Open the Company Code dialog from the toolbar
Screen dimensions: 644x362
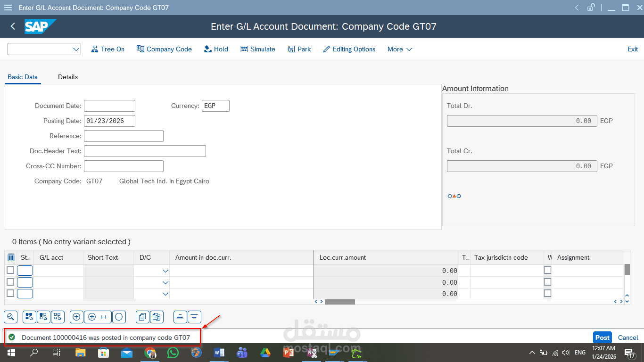[x=164, y=49]
